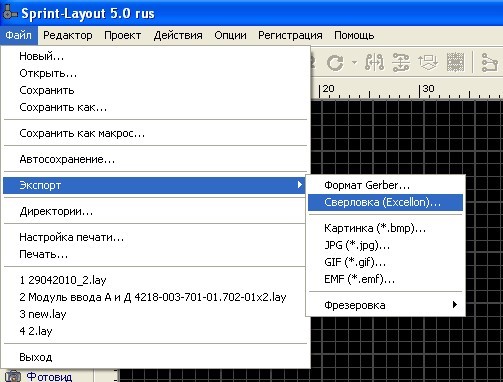
Task: Click the Фотовид label at the bottom
Action: 49,377
